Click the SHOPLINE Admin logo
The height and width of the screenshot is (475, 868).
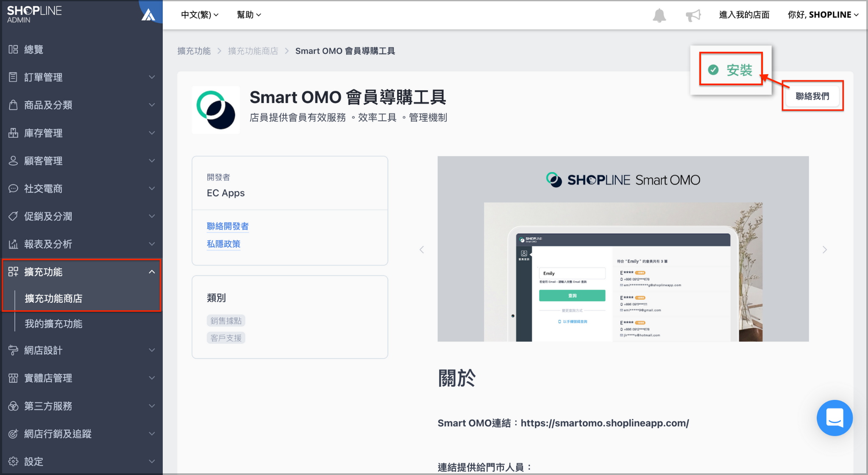tap(34, 14)
